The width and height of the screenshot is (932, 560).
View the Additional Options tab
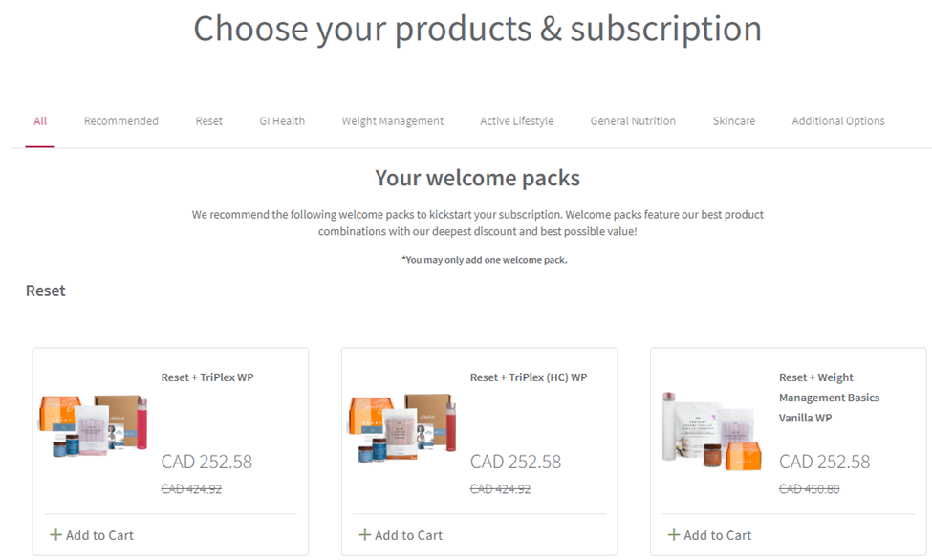point(838,121)
